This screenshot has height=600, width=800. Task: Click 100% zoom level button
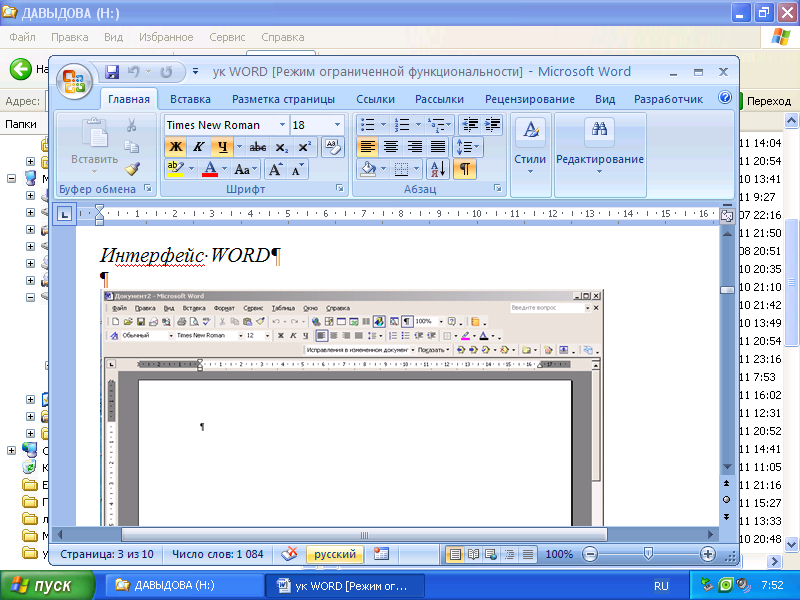pos(559,554)
